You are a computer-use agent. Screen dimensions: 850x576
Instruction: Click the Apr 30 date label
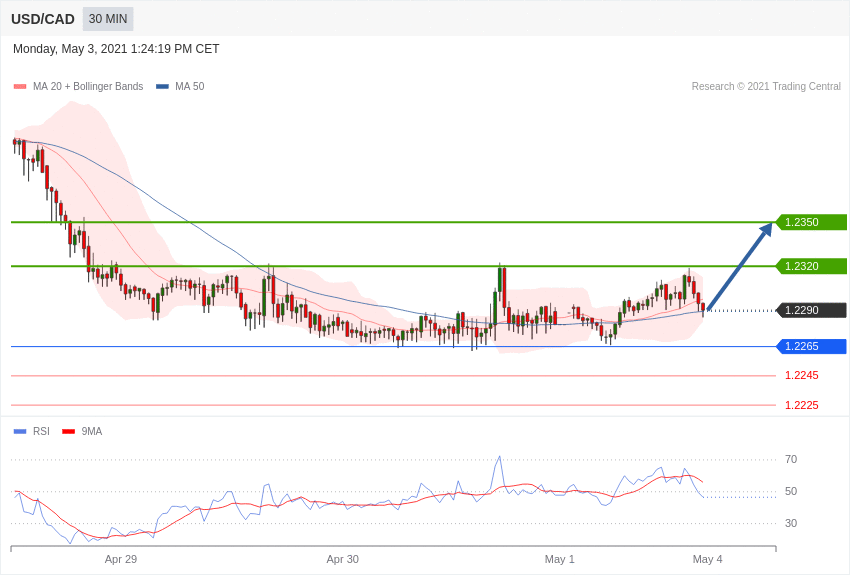(342, 559)
